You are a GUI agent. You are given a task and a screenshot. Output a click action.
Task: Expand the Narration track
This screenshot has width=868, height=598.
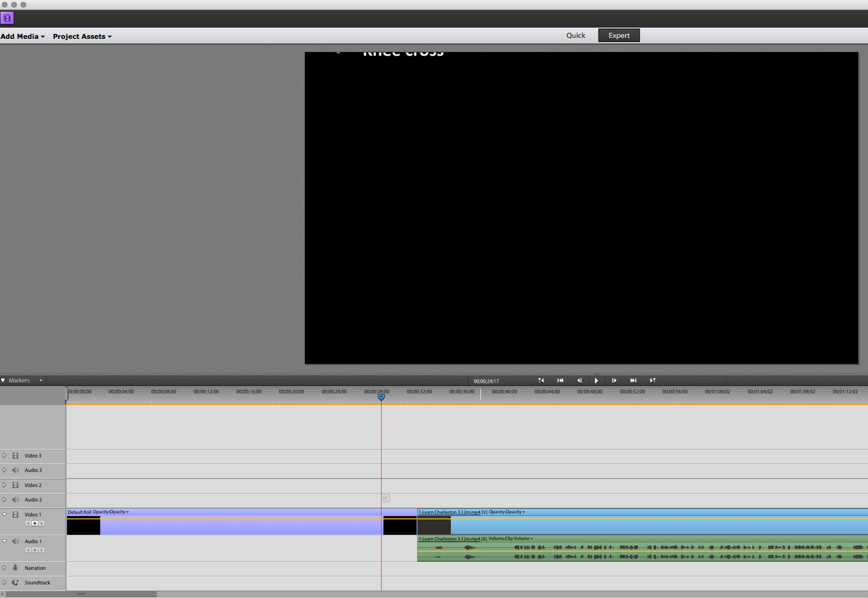coord(4,568)
